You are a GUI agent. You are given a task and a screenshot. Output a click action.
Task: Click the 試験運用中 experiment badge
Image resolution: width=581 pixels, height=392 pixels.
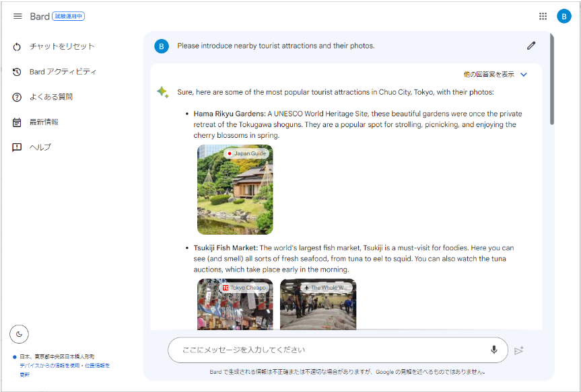68,16
